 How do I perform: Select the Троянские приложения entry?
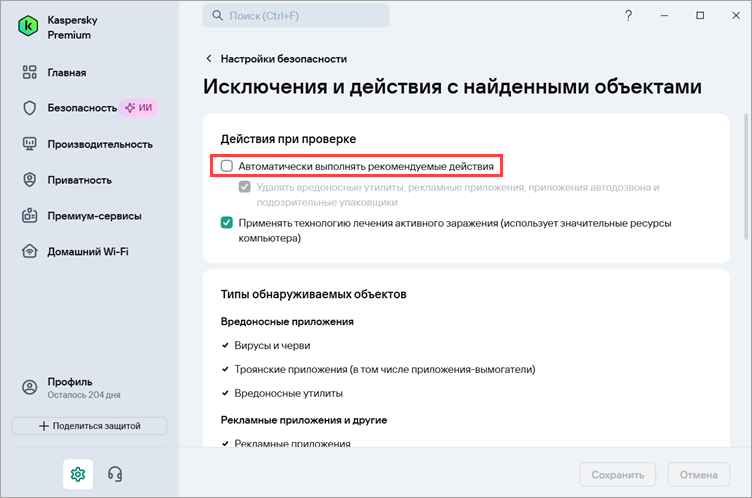click(385, 369)
